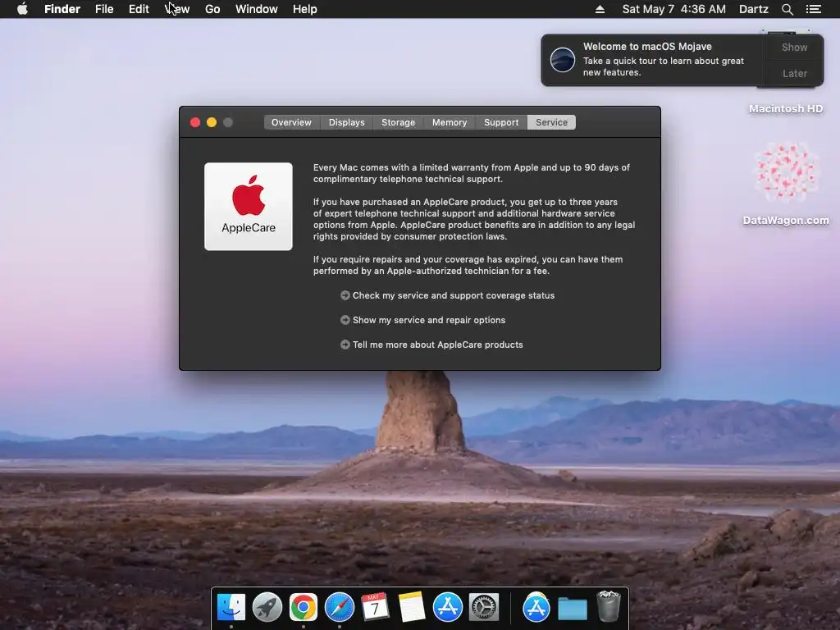Image resolution: width=840 pixels, height=630 pixels.
Task: Select the Service tab
Action: click(551, 122)
